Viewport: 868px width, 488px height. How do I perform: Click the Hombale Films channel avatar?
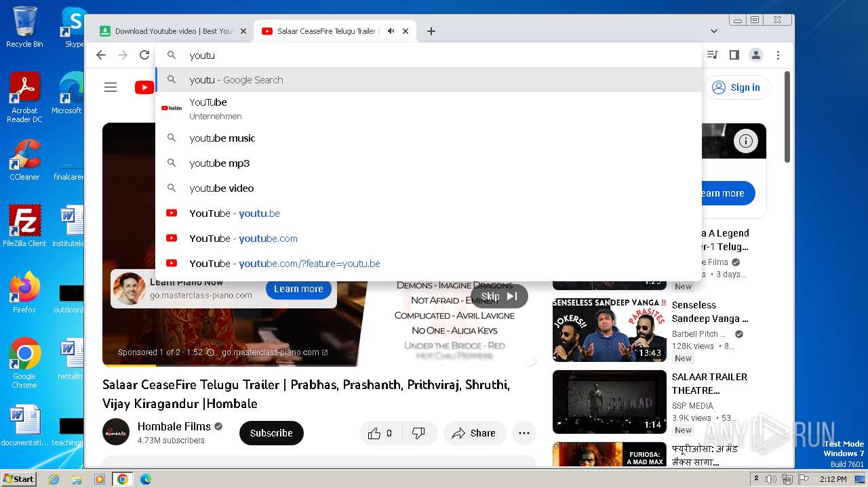[116, 432]
